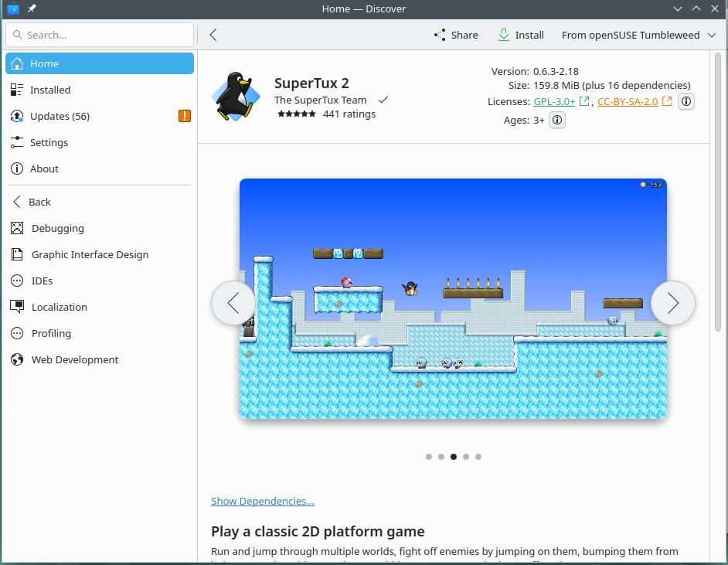Click the dropdown arrow beside openSUSE Tumbleweed
The height and width of the screenshot is (565, 728).
712,35
